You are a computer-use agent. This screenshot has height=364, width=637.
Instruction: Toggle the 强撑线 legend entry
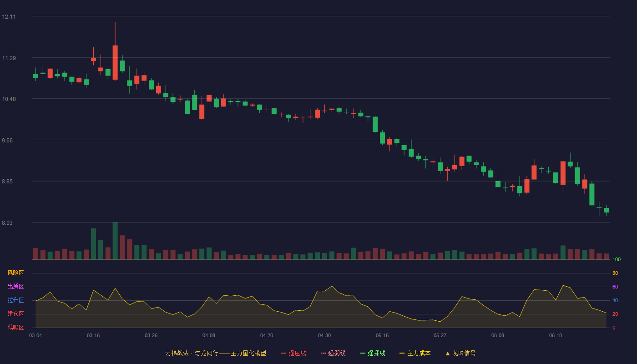[x=373, y=353]
